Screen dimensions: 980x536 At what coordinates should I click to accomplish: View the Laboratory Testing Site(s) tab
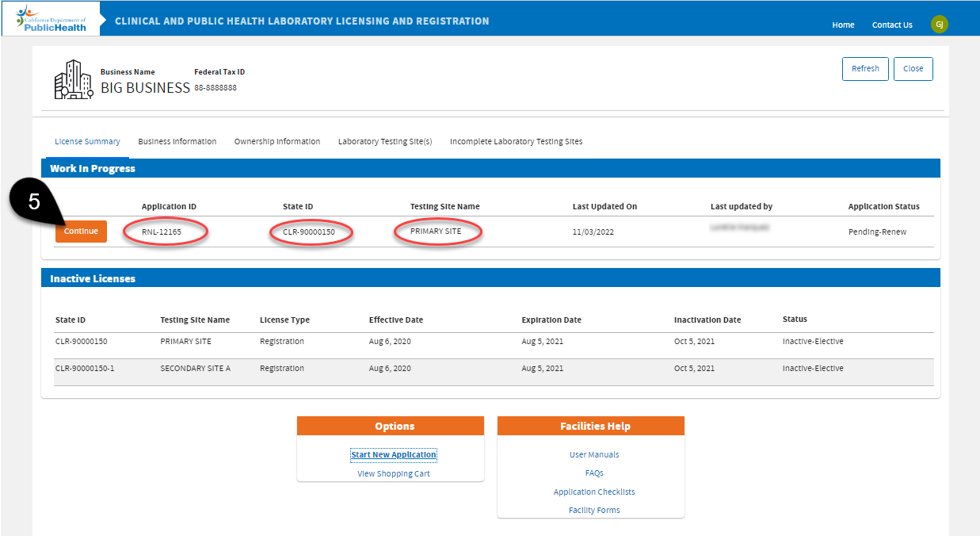coord(385,141)
